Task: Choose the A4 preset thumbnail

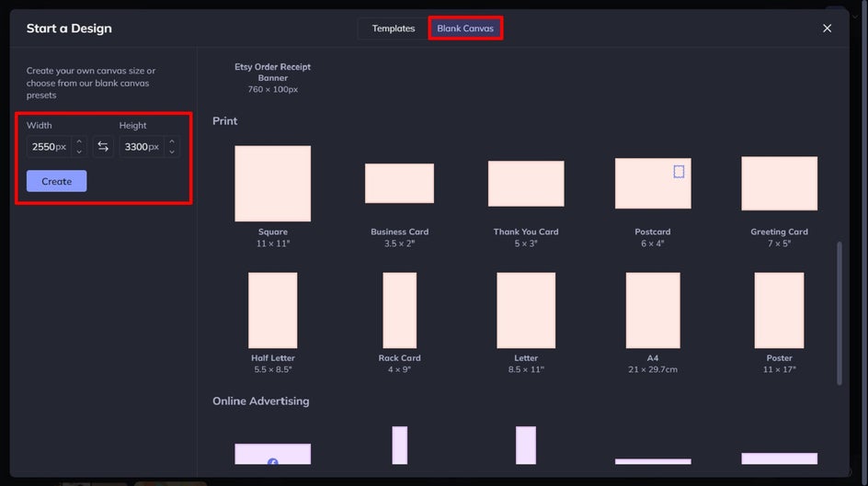Action: (x=653, y=311)
